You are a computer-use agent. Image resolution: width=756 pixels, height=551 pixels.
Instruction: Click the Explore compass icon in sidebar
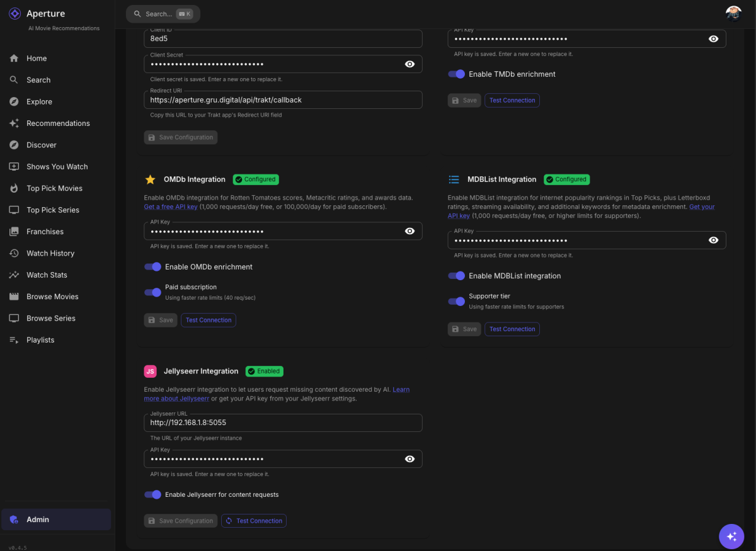14,101
